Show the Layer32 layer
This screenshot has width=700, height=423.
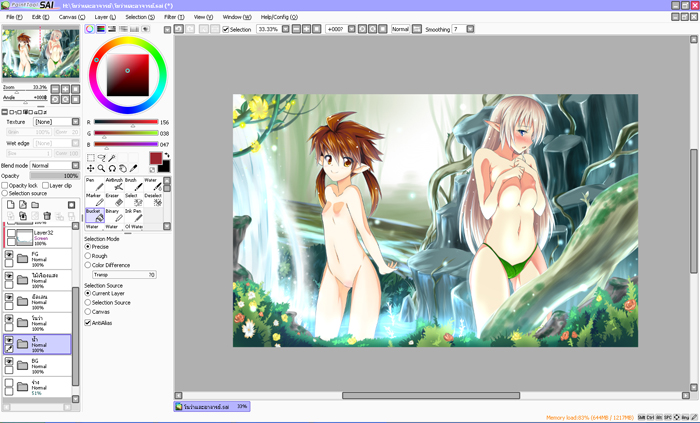11,233
